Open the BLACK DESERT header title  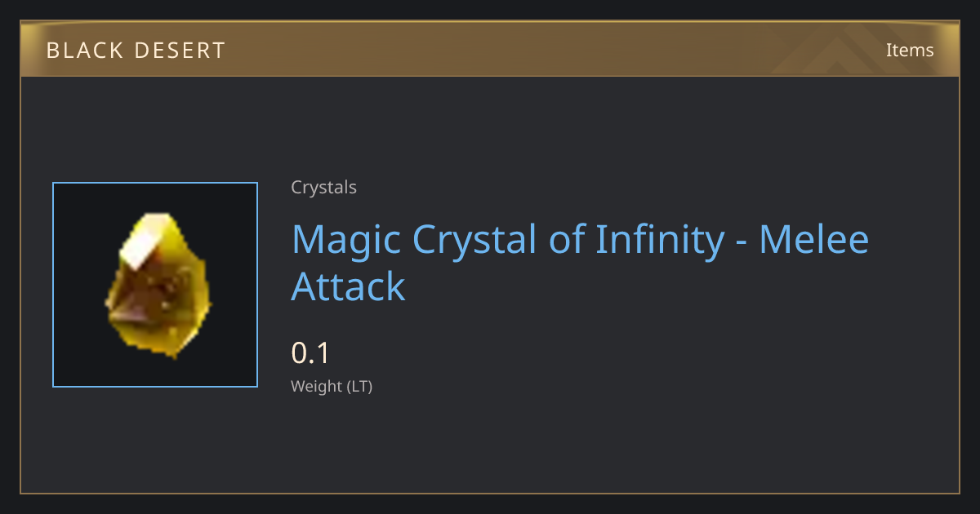136,51
